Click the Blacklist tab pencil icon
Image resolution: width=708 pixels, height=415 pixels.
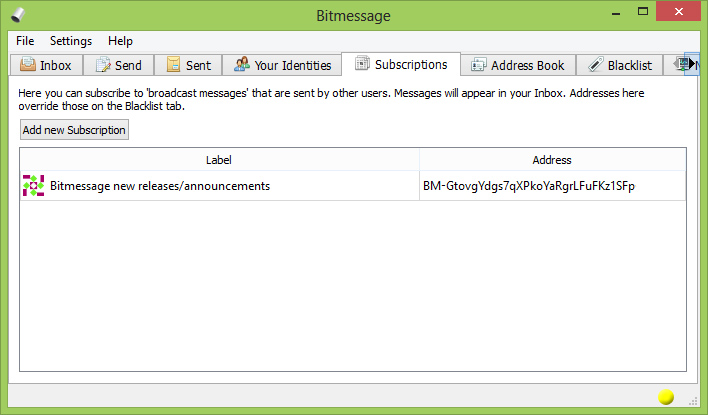595,65
